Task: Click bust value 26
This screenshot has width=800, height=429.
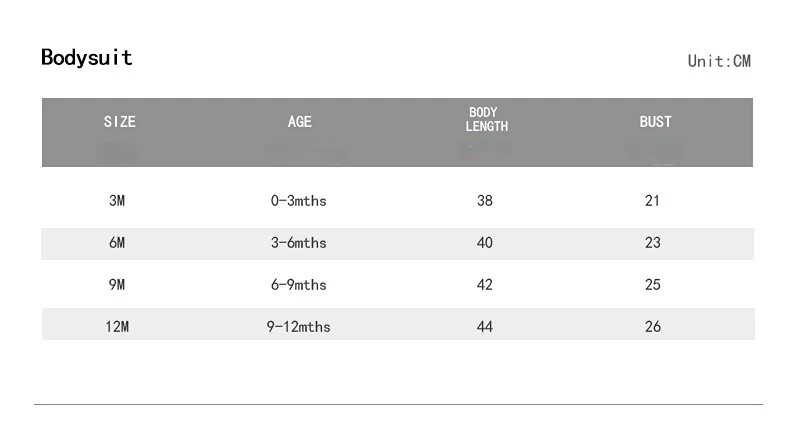Action: click(x=653, y=326)
